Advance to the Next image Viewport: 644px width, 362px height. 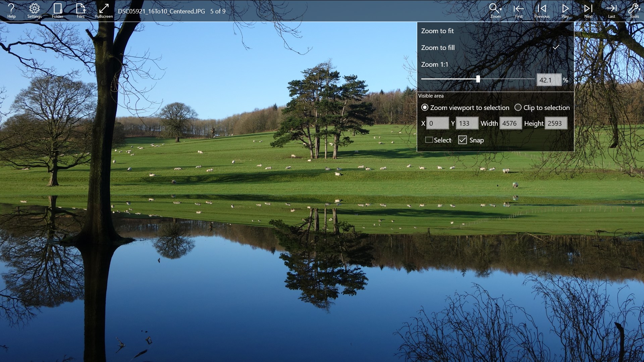tap(588, 11)
